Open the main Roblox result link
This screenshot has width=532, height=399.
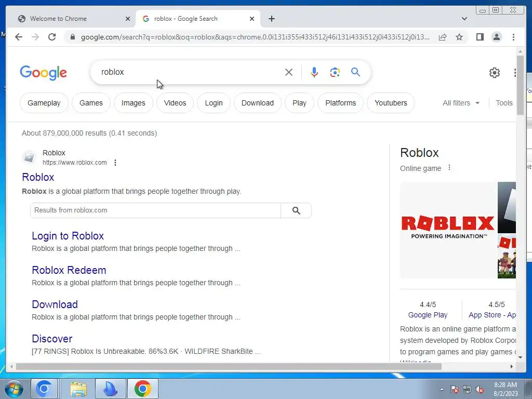38,177
